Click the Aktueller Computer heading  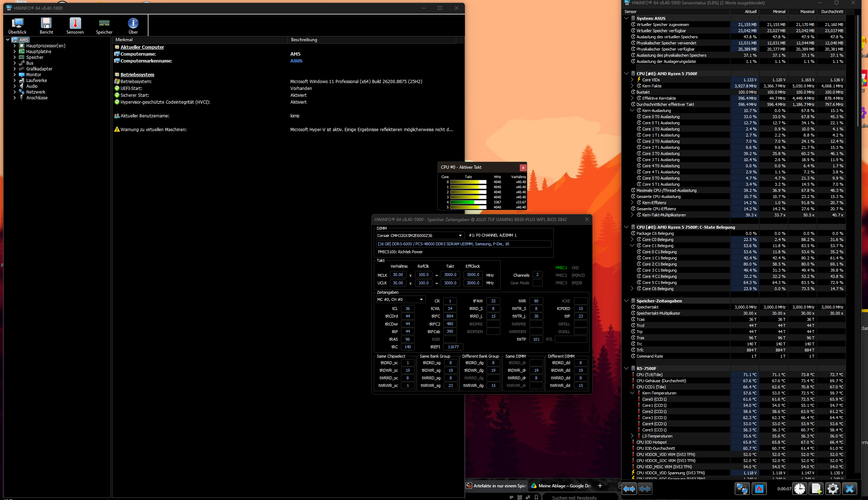(142, 47)
